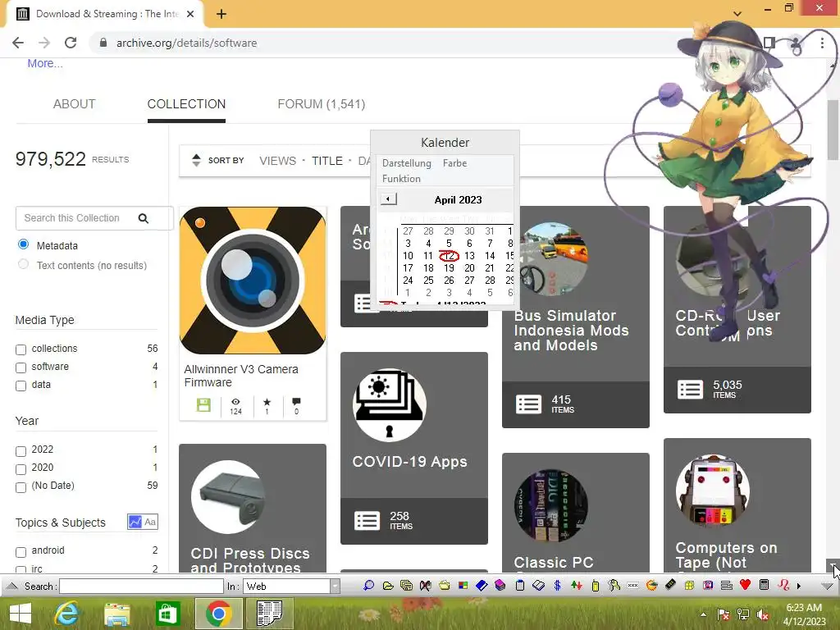Click the open white book icon
Screen dimensions: 840x630
point(538,586)
